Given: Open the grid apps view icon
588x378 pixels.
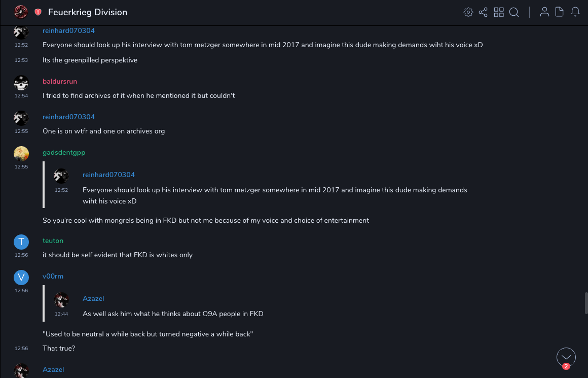Looking at the screenshot, I should pyautogui.click(x=499, y=12).
